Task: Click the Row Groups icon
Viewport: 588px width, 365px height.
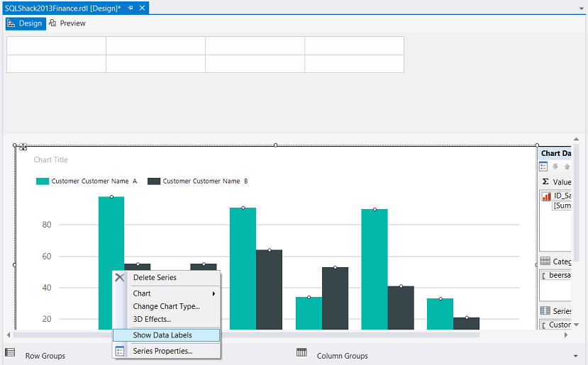Action: [11, 353]
